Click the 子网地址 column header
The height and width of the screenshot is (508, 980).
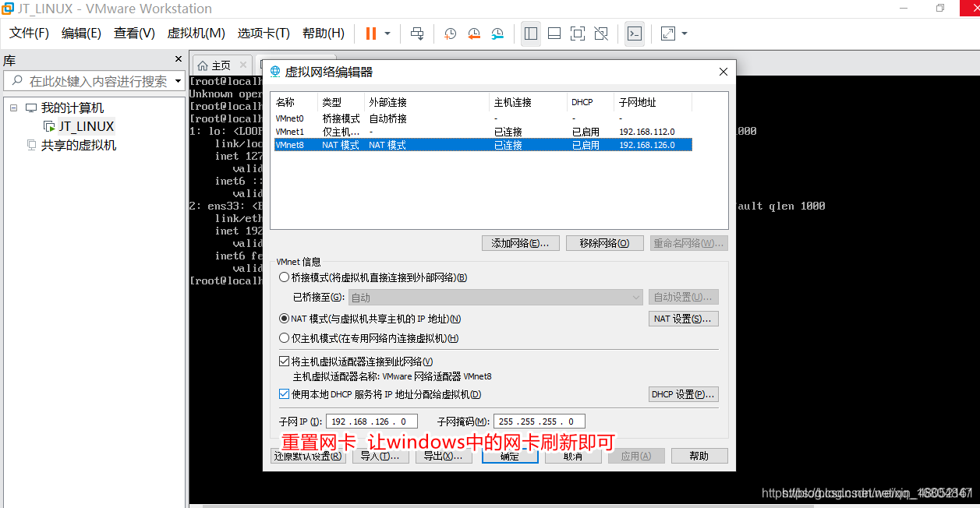[653, 102]
